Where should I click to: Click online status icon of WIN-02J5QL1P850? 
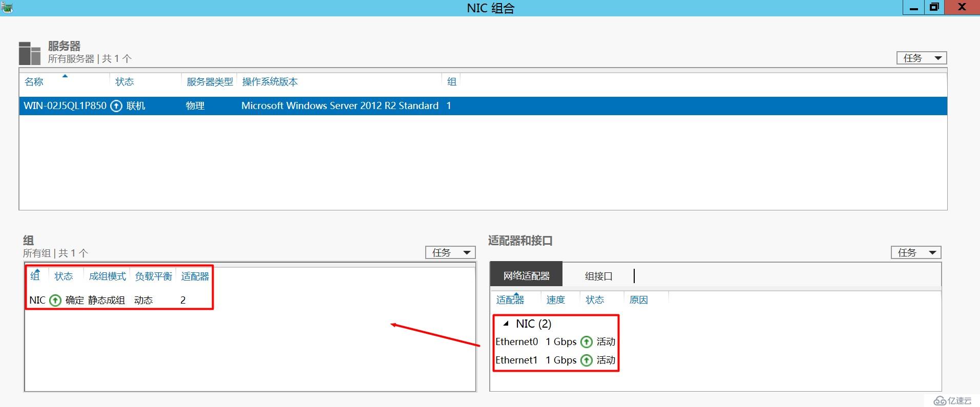coord(116,106)
